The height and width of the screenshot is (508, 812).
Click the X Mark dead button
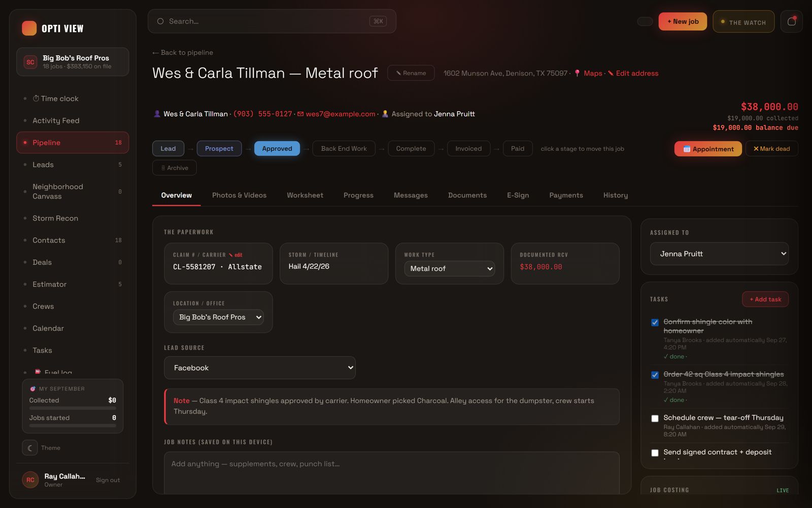tap(771, 149)
